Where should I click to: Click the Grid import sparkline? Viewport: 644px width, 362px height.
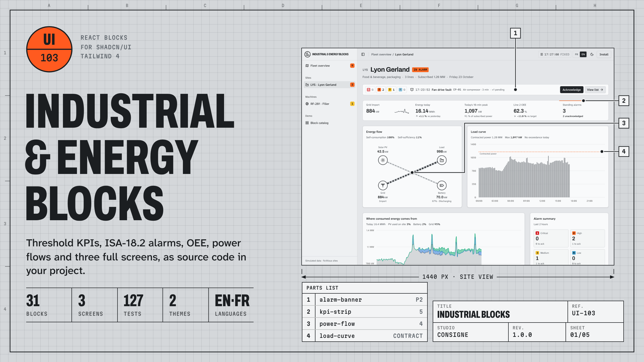pyautogui.click(x=401, y=111)
